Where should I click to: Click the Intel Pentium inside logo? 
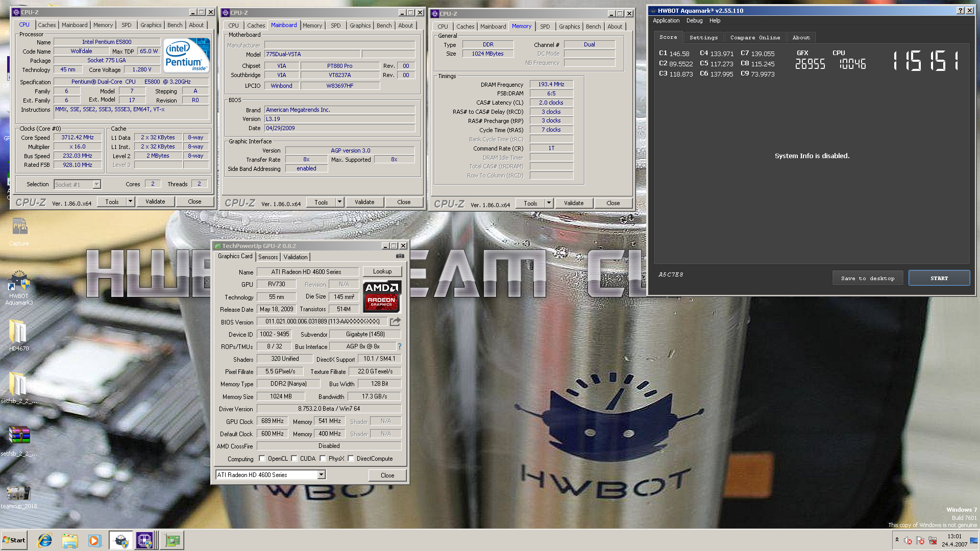click(187, 56)
